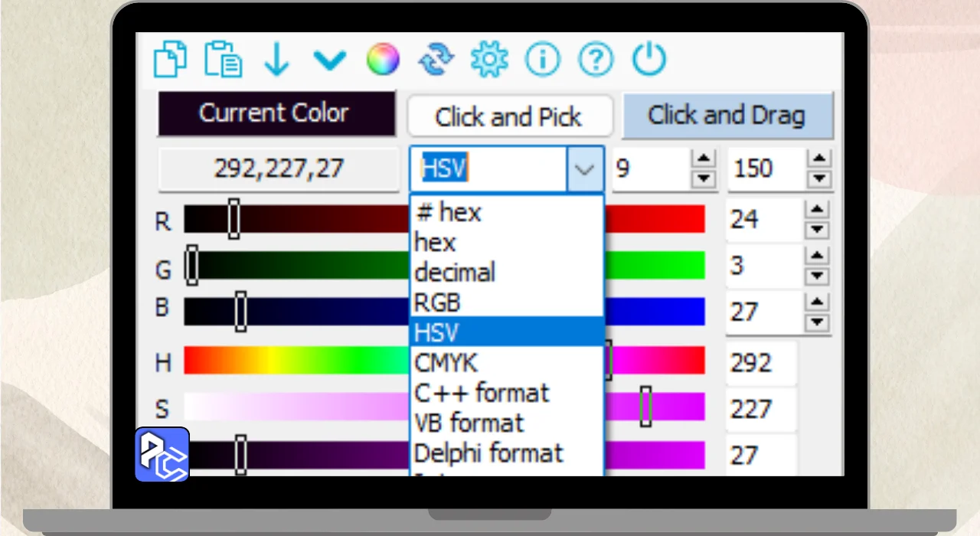The width and height of the screenshot is (980, 536).
Task: Pick 'CMYK' from the dropdown list
Action: click(507, 362)
